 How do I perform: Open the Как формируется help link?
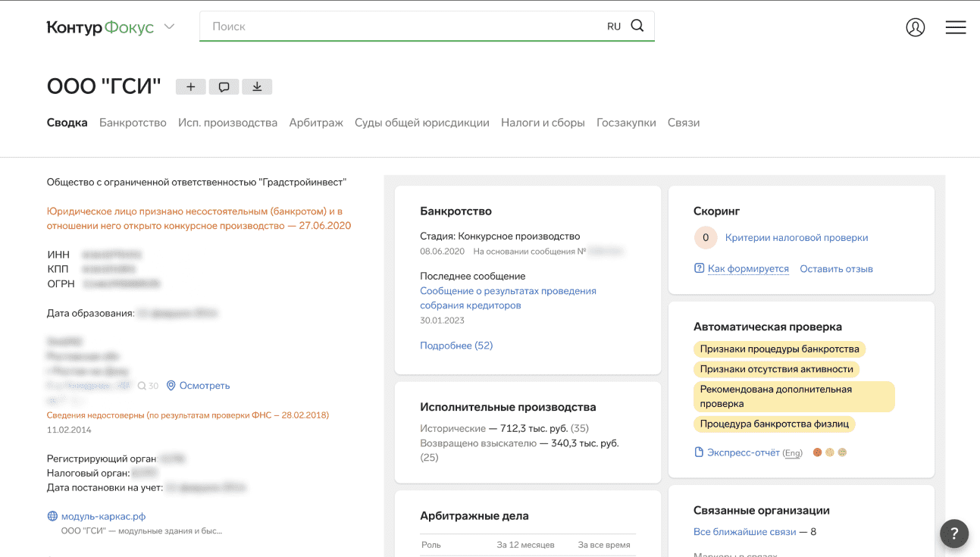[748, 269]
